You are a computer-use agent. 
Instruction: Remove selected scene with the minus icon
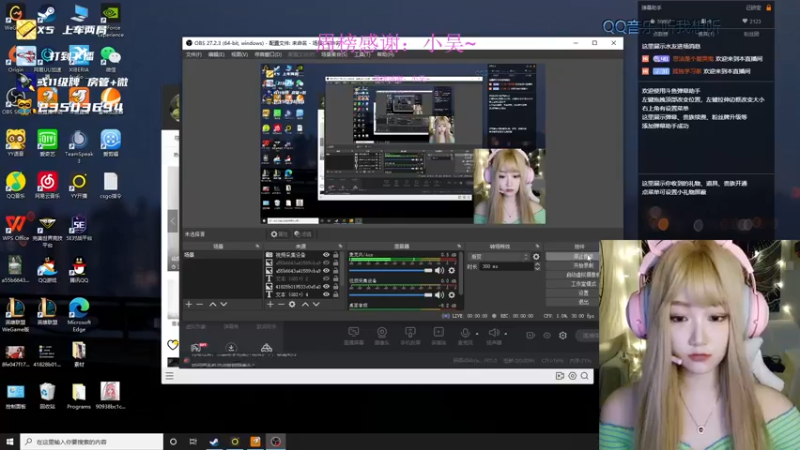[x=199, y=304]
